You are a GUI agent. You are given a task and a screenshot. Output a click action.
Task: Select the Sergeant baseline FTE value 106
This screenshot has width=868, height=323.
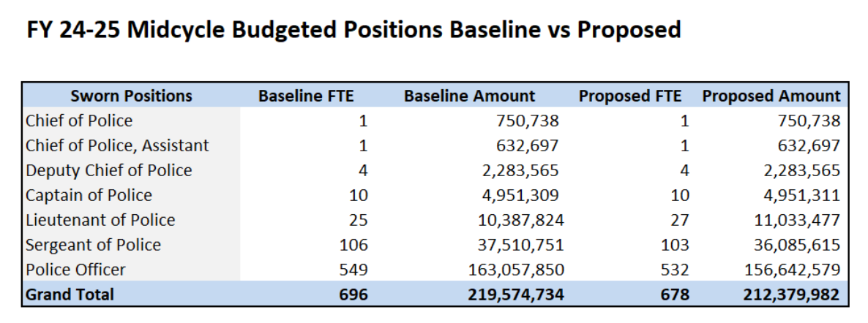point(355,245)
